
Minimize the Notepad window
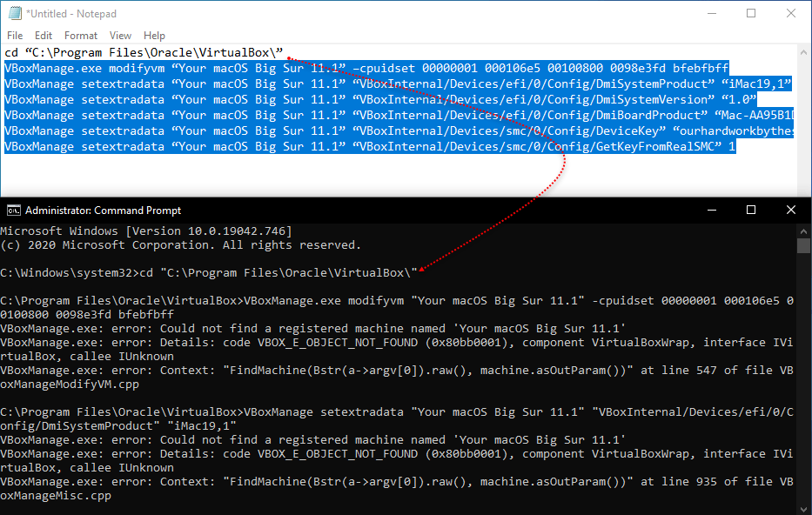pyautogui.click(x=712, y=13)
